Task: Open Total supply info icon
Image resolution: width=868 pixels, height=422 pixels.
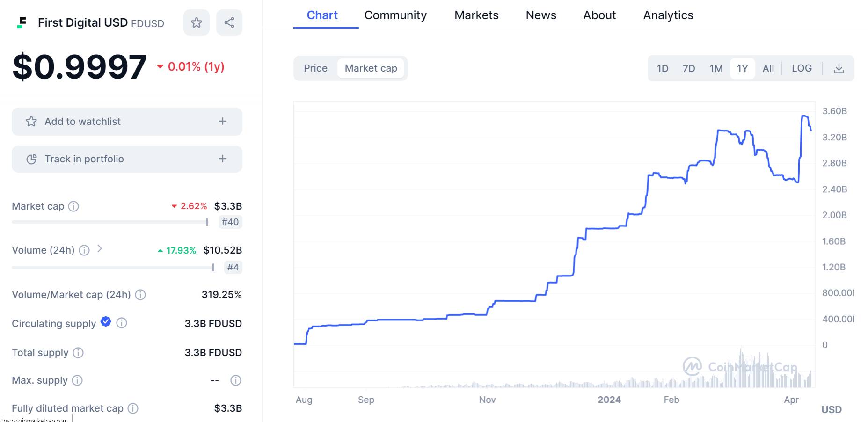Action: [78, 353]
